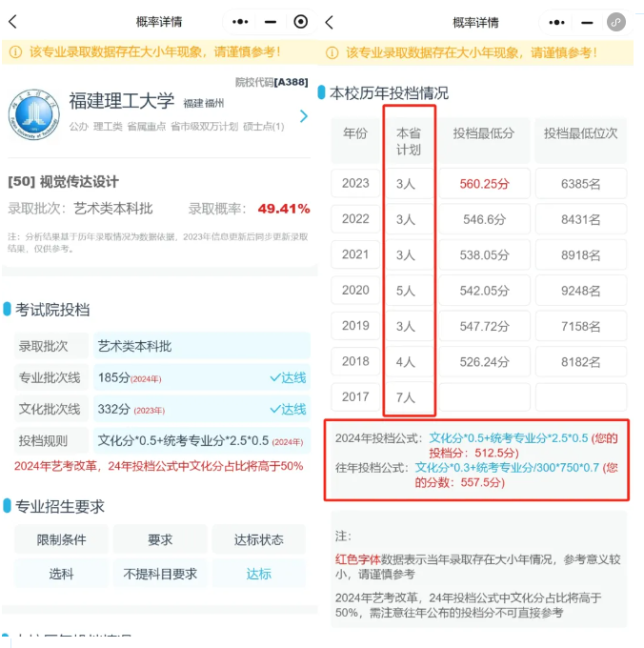Open left panel three-dots more menu
The height and width of the screenshot is (648, 644).
[240, 22]
